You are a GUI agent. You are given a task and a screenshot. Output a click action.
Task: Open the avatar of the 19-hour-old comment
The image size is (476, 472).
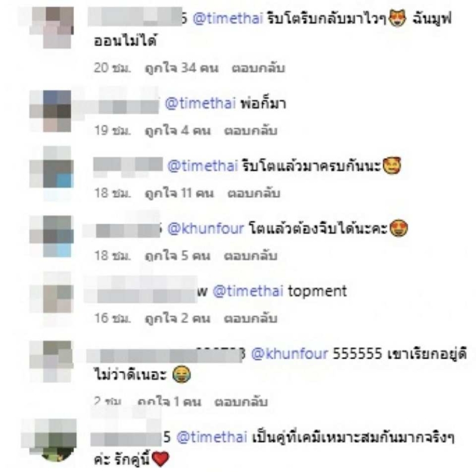point(51,111)
